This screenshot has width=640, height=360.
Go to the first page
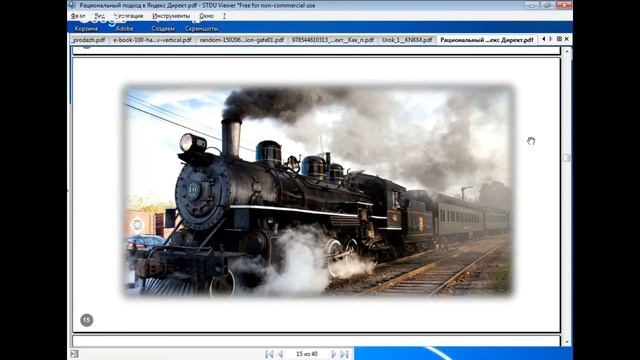coord(269,354)
